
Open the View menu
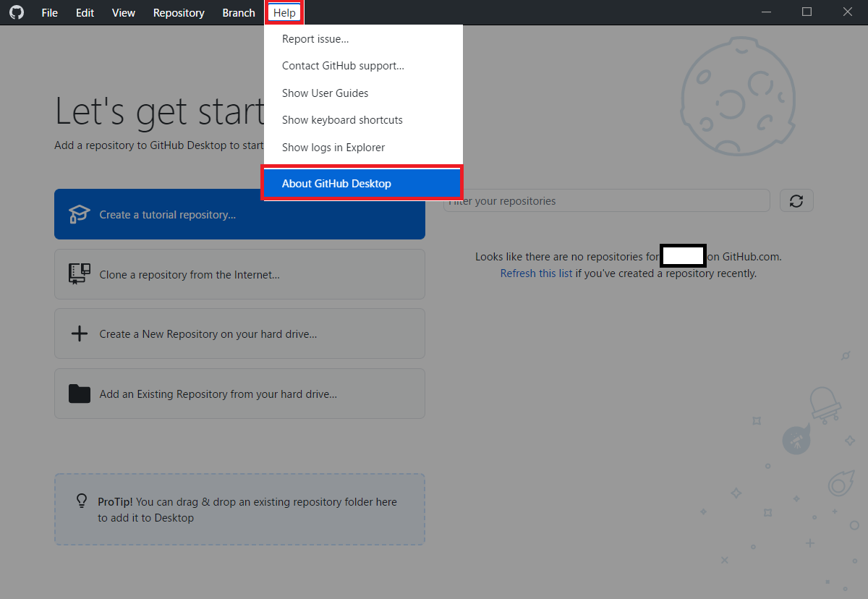(x=124, y=12)
